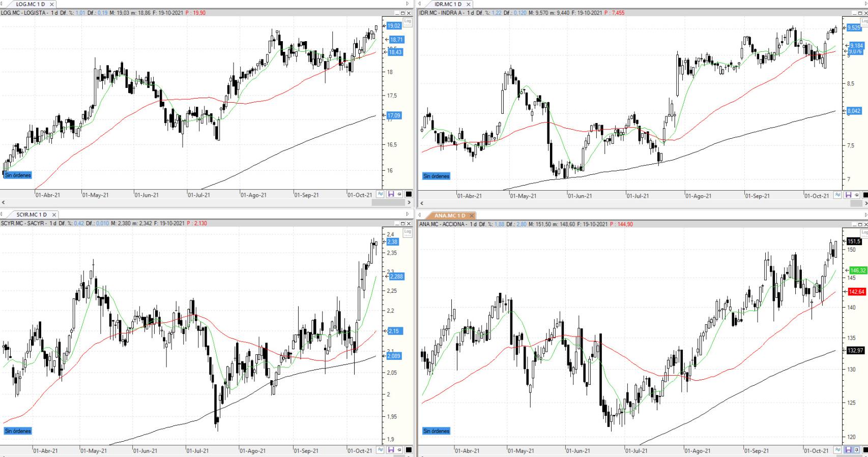This screenshot has width=868, height=457.
Task: Click the wave indicator icon on the SACYR chart
Action: (x=380, y=450)
